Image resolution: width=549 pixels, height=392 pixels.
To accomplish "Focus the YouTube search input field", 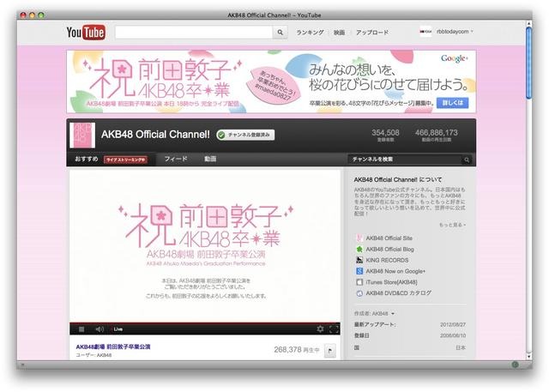I will (x=194, y=32).
